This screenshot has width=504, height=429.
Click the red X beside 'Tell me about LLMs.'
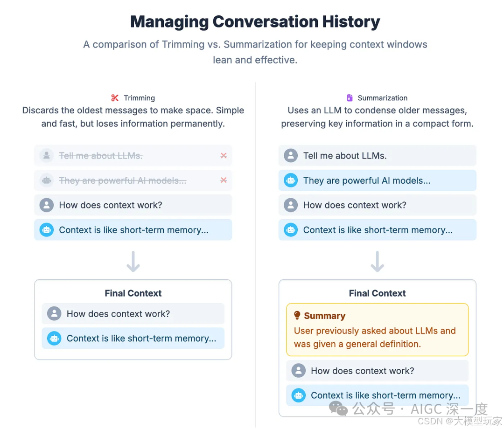click(x=224, y=156)
